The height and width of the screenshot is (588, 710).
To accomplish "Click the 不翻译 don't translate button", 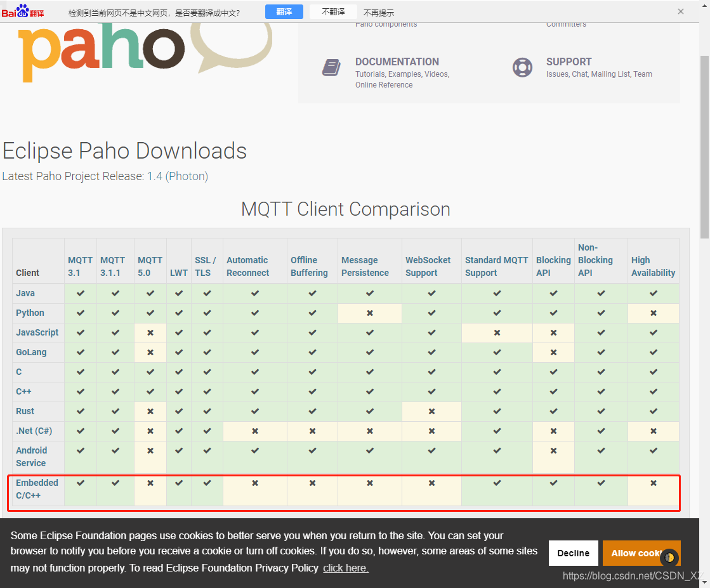I will pos(333,12).
